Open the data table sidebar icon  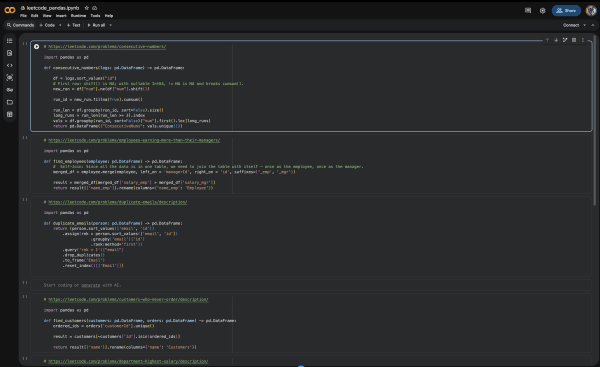[x=10, y=114]
